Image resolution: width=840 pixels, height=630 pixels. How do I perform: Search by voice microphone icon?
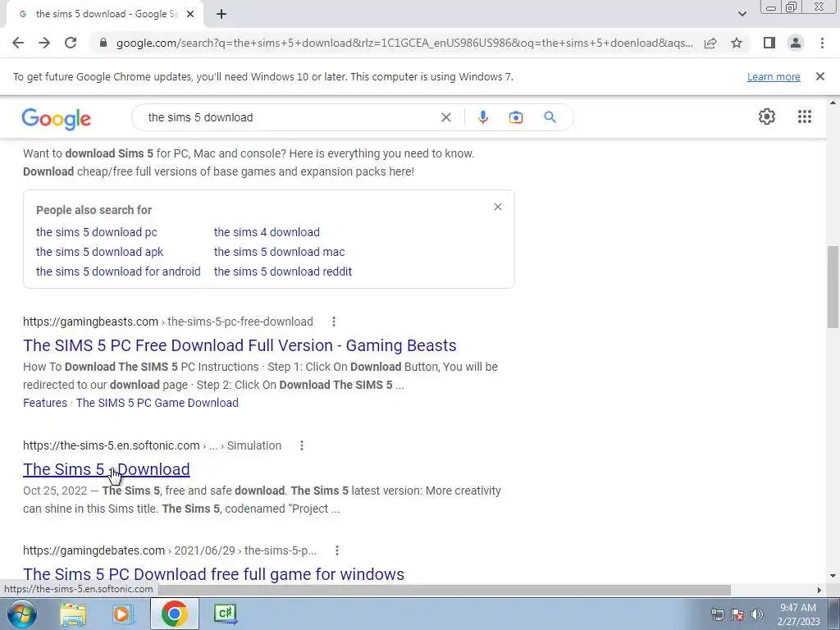(x=482, y=117)
